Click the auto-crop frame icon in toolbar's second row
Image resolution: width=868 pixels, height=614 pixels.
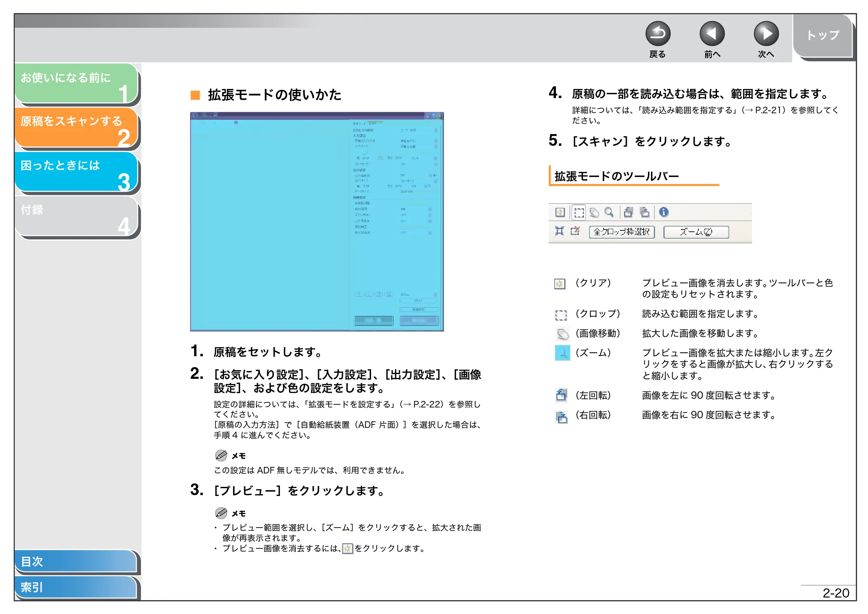click(x=559, y=231)
